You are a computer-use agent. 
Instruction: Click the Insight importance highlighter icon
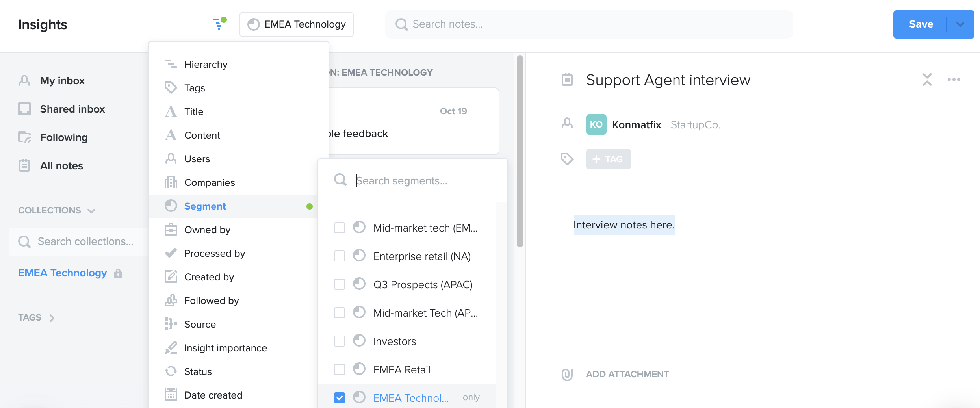[171, 347]
